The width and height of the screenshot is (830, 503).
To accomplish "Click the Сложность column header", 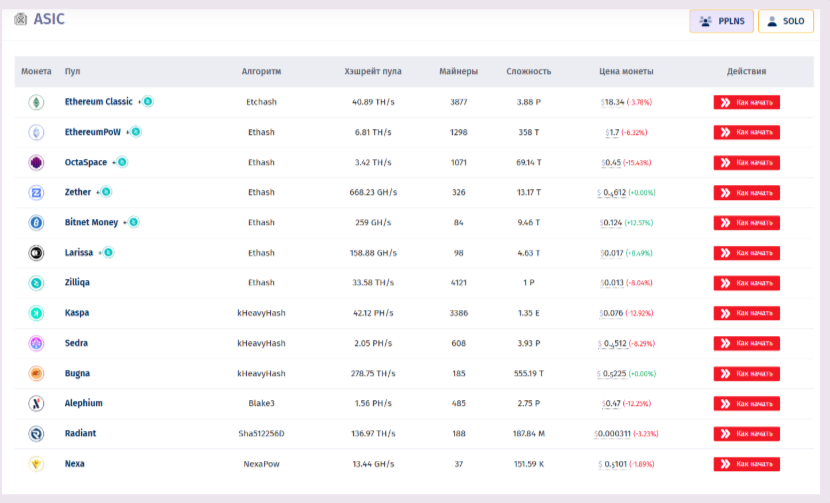I will pyautogui.click(x=529, y=71).
